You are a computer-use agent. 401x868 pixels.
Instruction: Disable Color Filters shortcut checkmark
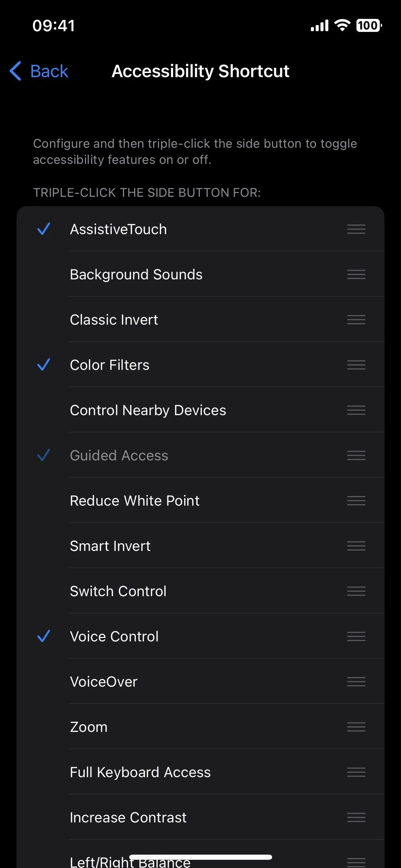tap(44, 365)
